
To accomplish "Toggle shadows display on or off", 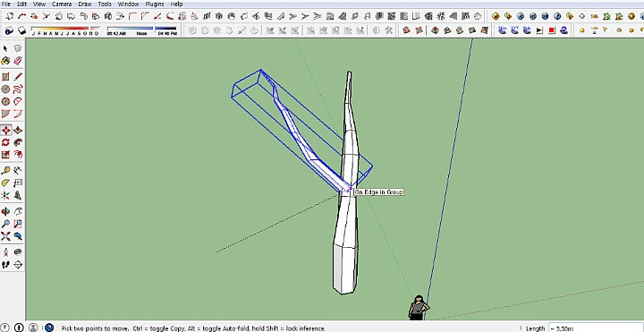I will 21,30.
